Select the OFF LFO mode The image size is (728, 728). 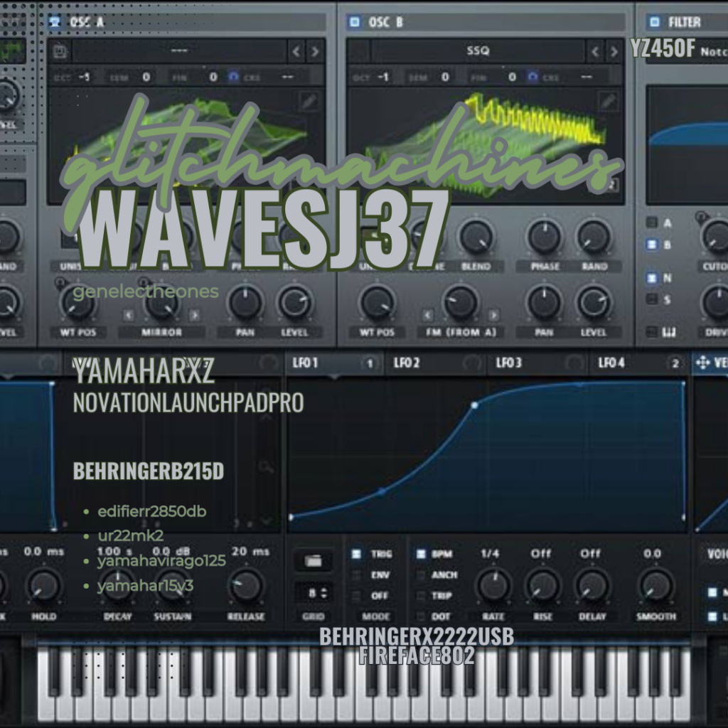[x=357, y=595]
